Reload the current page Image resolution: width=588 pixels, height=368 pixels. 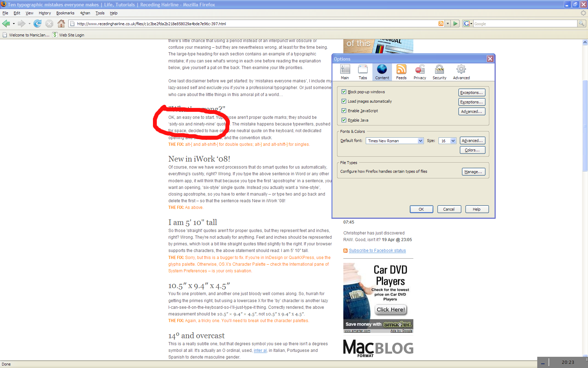pyautogui.click(x=37, y=24)
